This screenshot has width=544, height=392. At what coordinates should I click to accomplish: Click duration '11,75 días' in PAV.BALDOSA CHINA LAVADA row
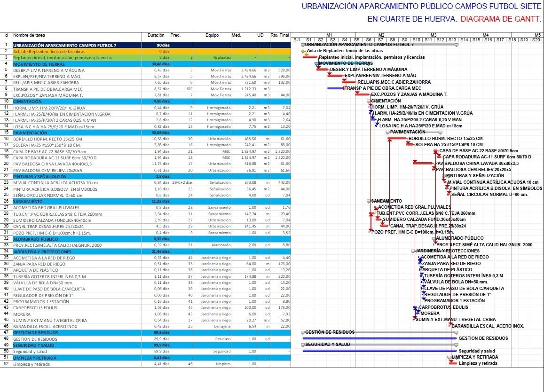click(x=161, y=164)
